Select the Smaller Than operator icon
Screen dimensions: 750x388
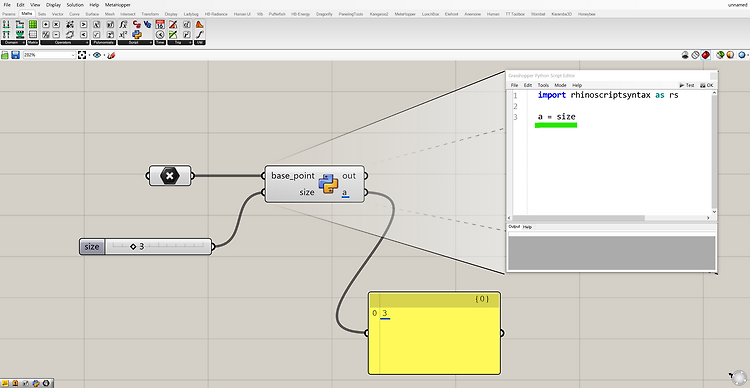[83, 34]
